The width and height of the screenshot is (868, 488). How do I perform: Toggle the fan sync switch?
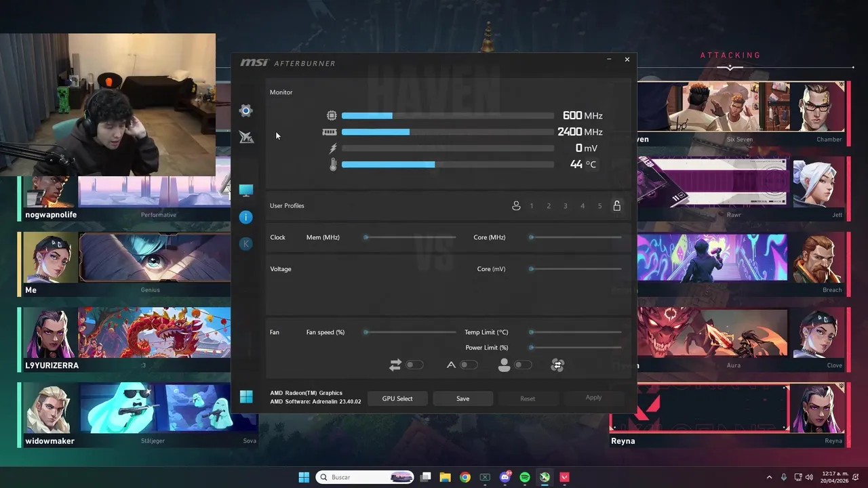414,365
